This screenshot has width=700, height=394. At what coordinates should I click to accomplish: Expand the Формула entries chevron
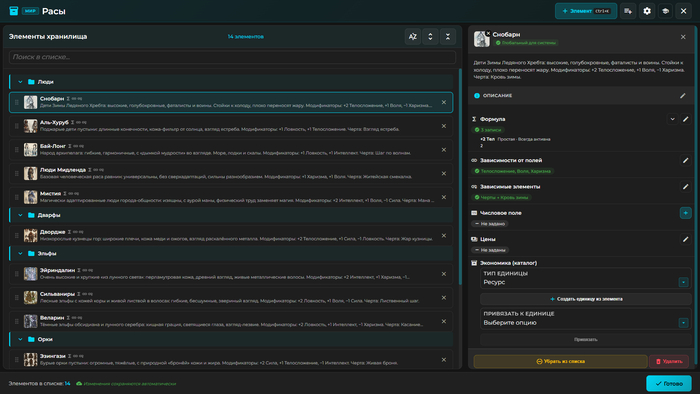click(672, 119)
